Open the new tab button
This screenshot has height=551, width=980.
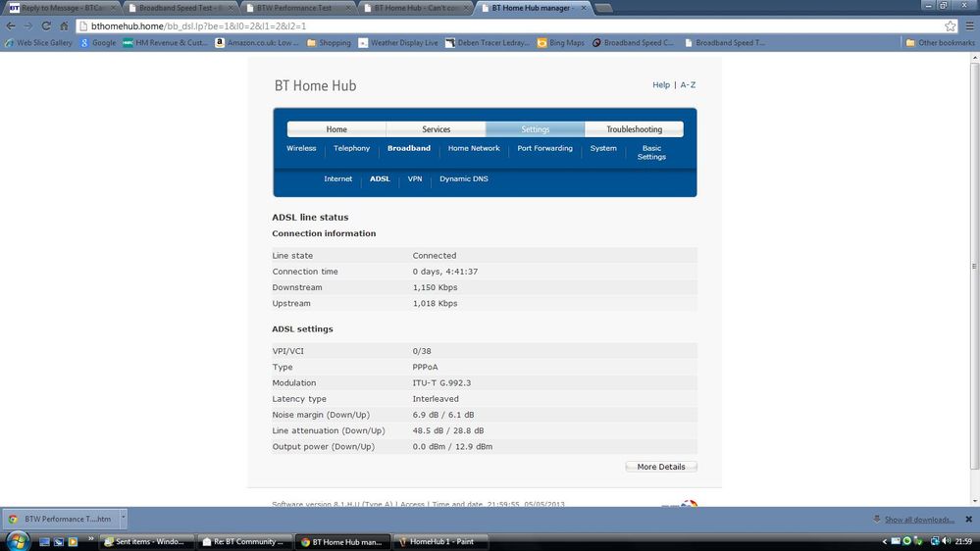(603, 8)
